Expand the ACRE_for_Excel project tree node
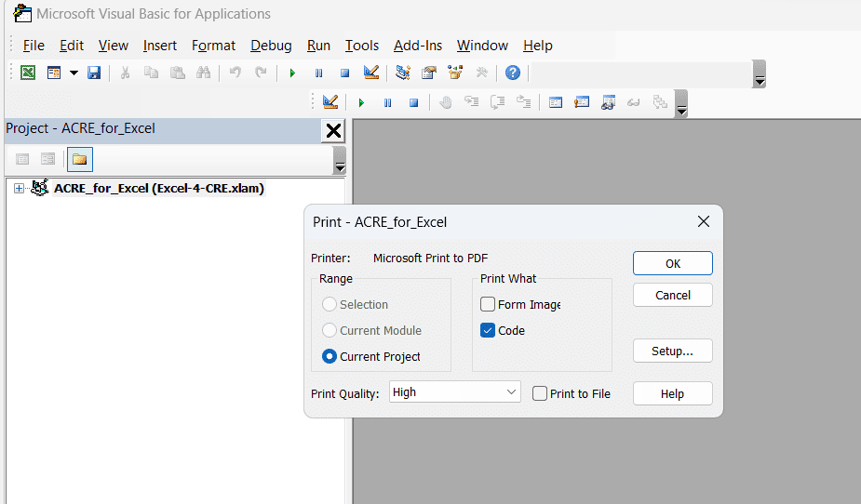 19,189
